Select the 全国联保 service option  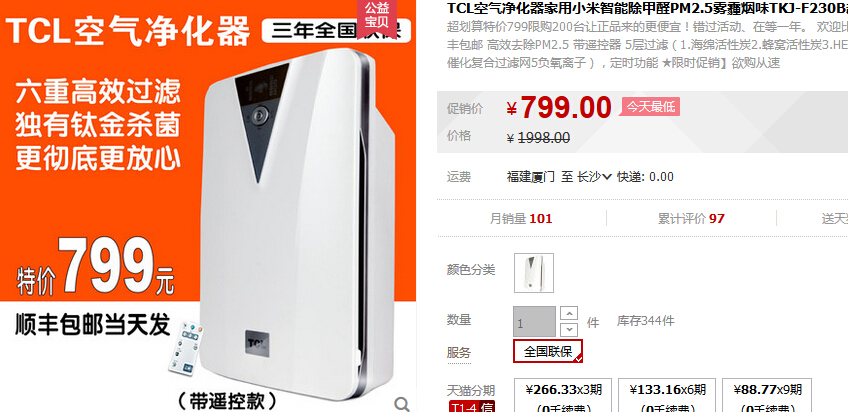548,352
